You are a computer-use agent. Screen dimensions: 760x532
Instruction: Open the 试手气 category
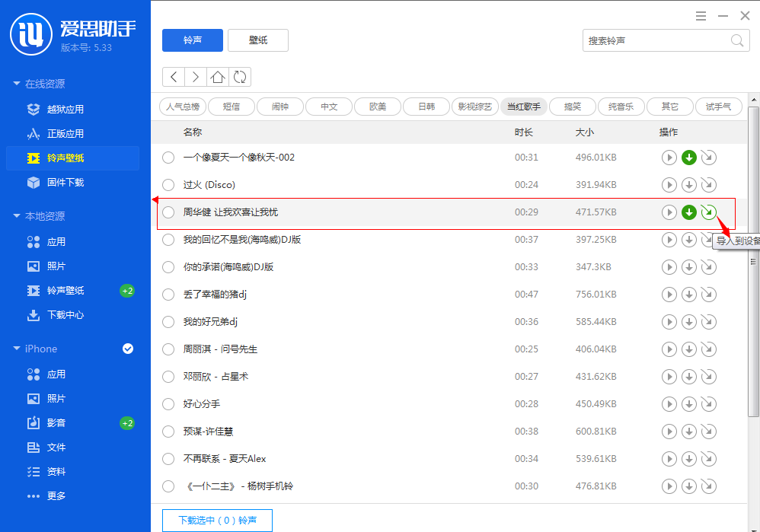(718, 107)
